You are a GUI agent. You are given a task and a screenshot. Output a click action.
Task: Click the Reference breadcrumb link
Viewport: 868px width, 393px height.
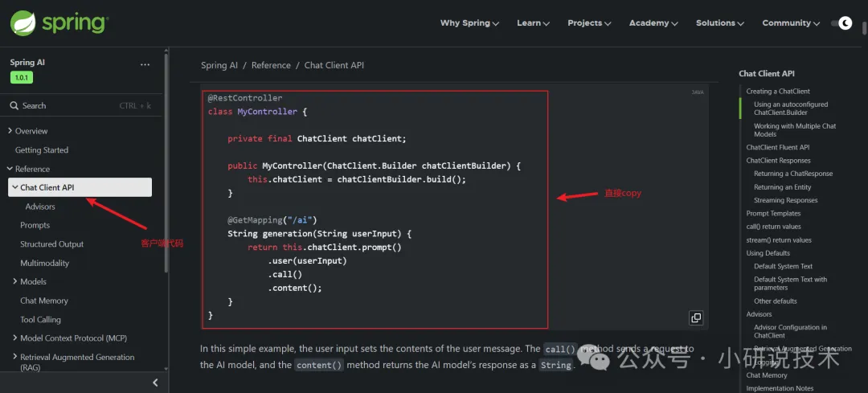(x=271, y=65)
